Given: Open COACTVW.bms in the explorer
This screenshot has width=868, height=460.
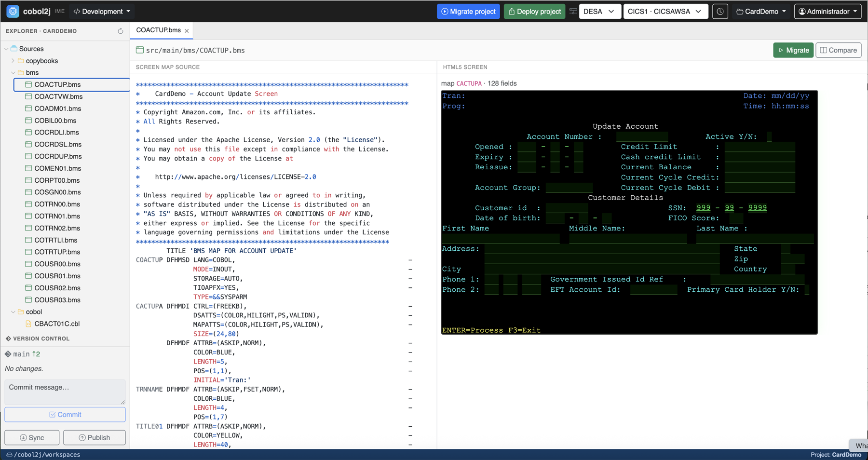Looking at the screenshot, I should [58, 96].
